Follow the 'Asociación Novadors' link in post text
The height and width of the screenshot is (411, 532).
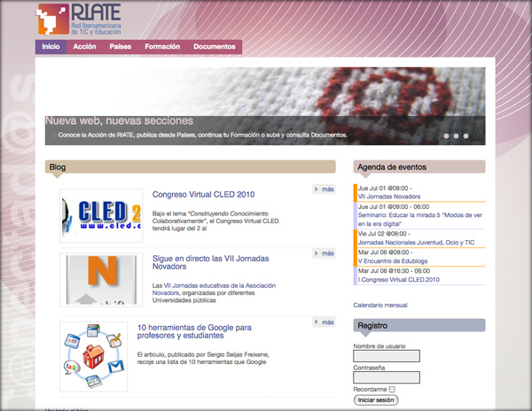[214, 289]
